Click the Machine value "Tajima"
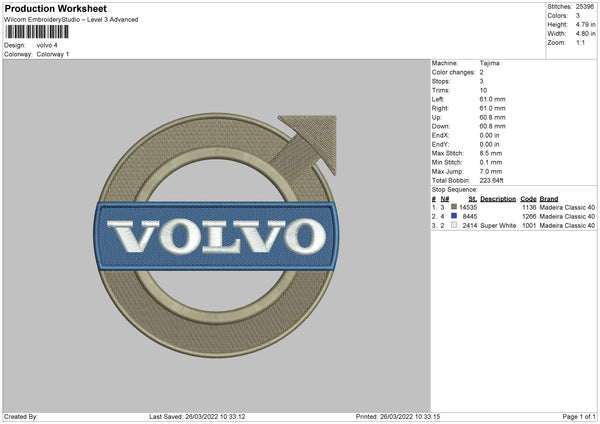This screenshot has width=600, height=424. (x=489, y=63)
